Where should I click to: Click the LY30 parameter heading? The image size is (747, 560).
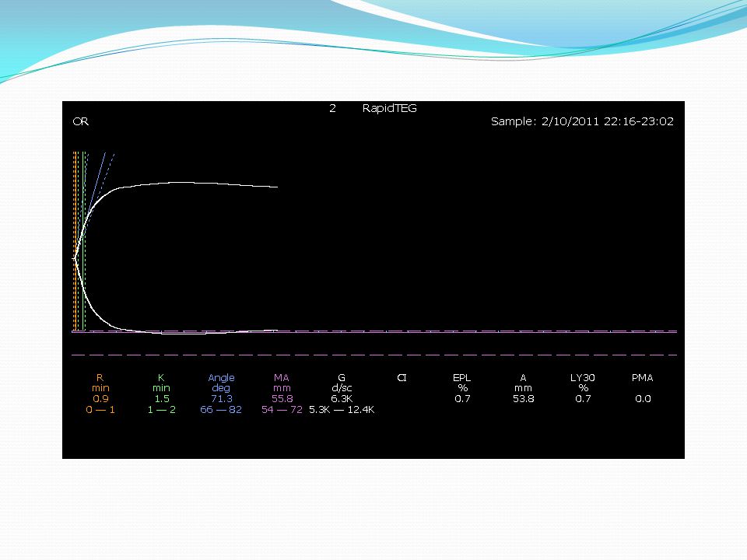[582, 378]
